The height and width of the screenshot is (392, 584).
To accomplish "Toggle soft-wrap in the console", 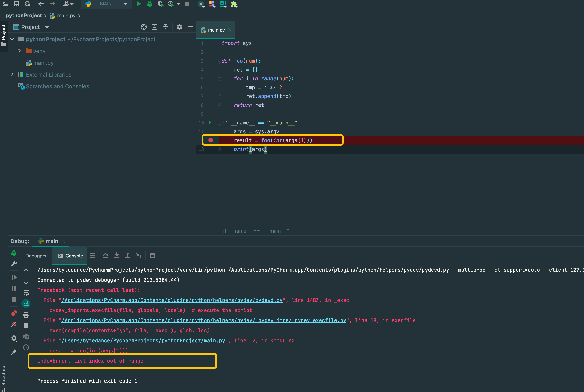I will 26,293.
